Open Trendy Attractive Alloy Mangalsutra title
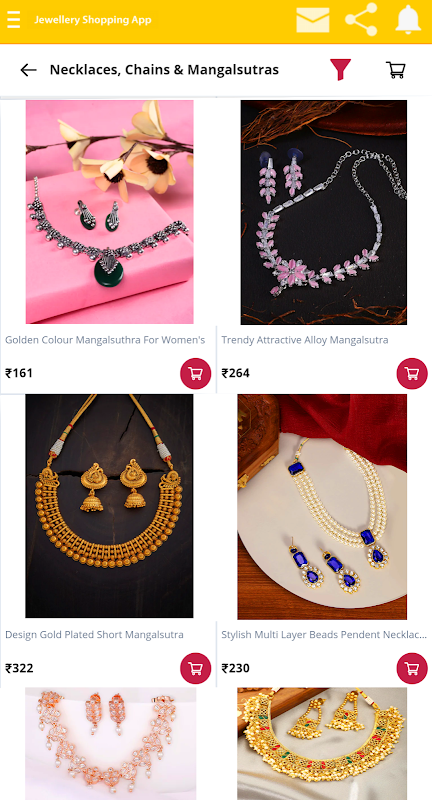The height and width of the screenshot is (800, 432). tap(304, 340)
